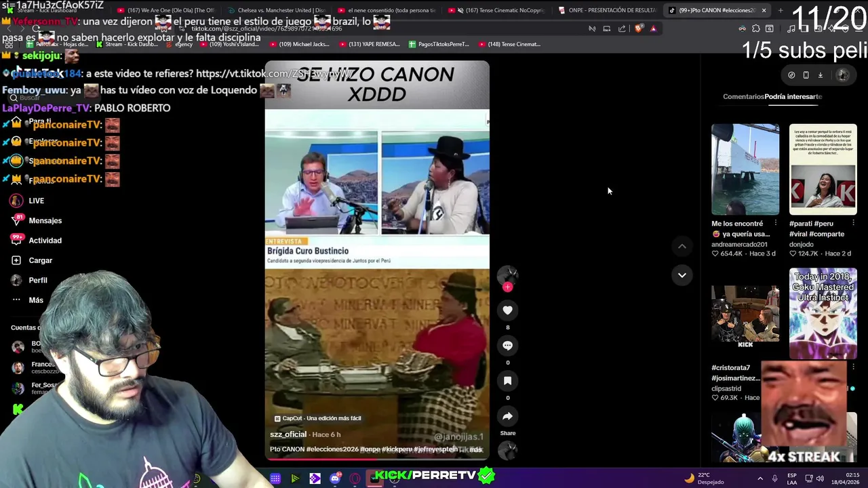Screen dimensions: 868x488
Task: Bookmark the video with the save icon
Action: 507,380
